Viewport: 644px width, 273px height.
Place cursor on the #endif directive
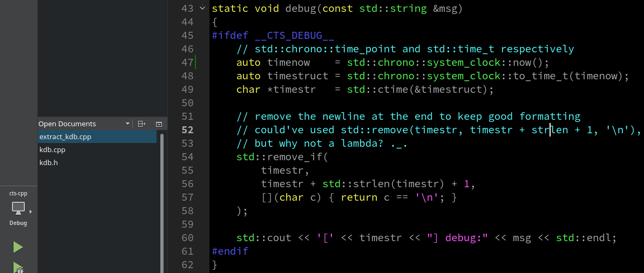(x=230, y=251)
